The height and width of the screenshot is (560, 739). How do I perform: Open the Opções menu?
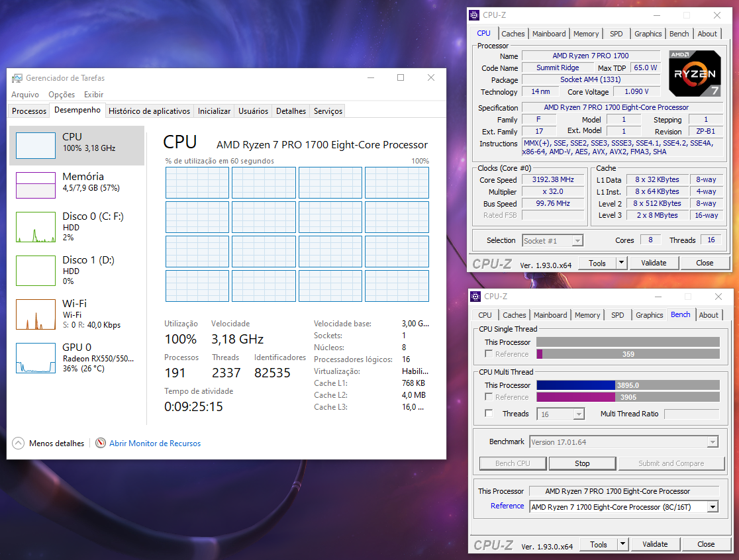[62, 95]
